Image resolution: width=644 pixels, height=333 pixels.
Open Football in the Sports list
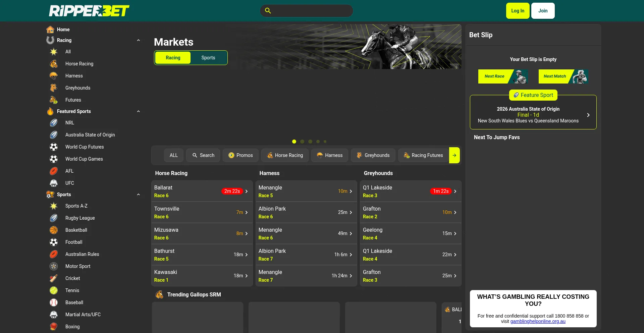pos(74,242)
